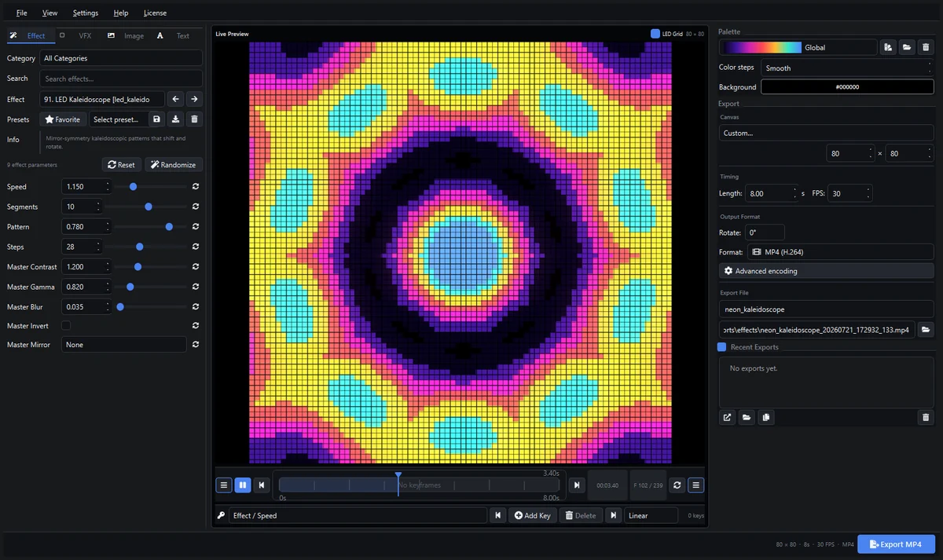
Task: Click the Reset button for effect parameters
Action: tap(121, 165)
